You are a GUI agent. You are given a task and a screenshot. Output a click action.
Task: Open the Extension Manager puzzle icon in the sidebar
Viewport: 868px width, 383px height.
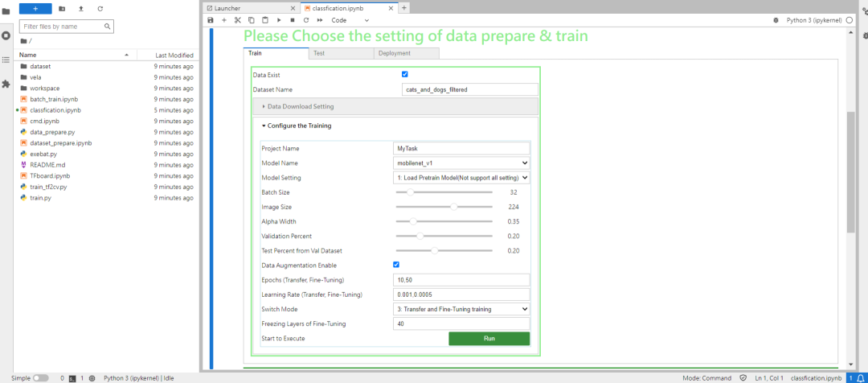tap(6, 84)
